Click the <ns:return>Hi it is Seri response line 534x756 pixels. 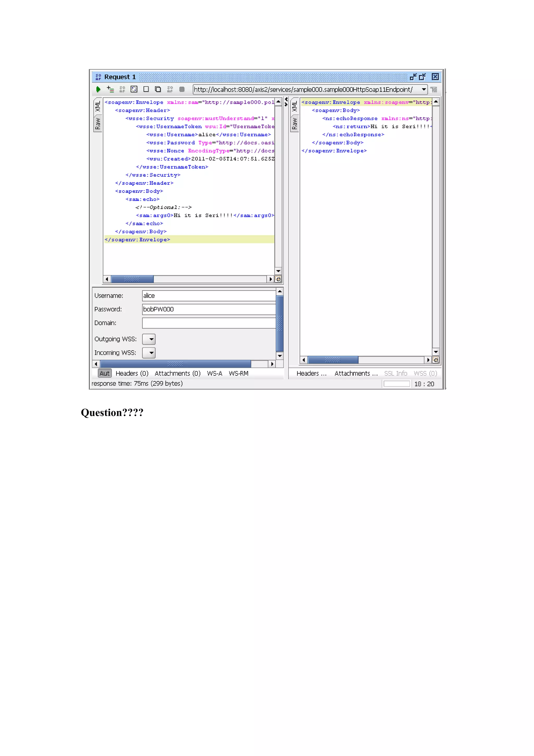(382, 127)
